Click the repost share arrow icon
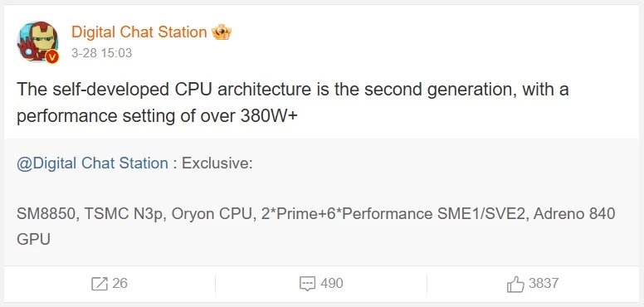The width and height of the screenshot is (644, 307). click(100, 284)
